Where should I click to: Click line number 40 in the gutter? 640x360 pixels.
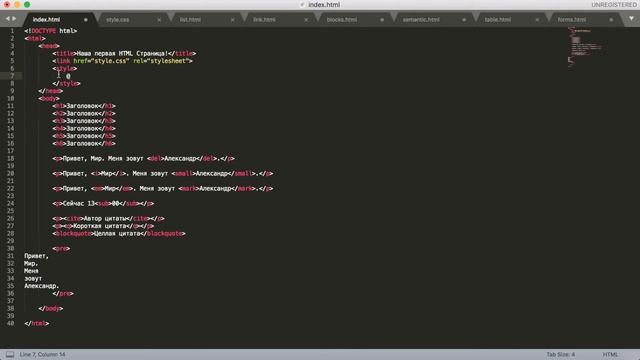tap(11, 323)
